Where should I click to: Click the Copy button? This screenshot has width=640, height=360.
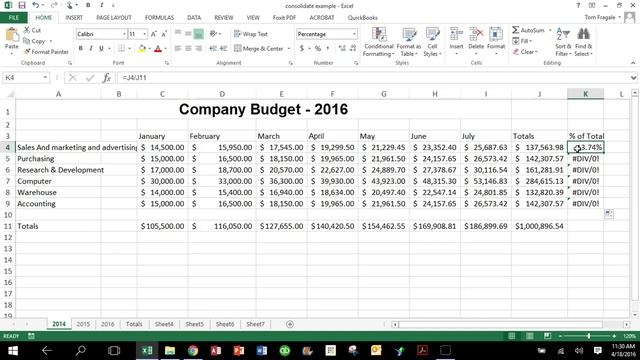click(x=38, y=41)
